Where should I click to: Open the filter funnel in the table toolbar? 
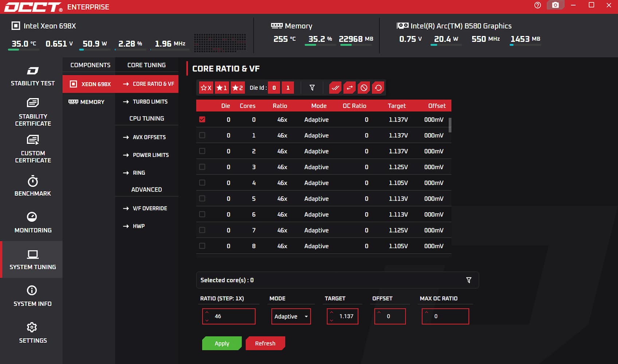point(312,88)
